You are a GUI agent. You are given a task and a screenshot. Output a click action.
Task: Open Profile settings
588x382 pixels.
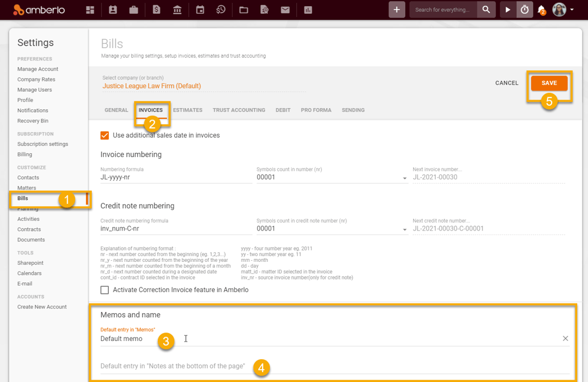pos(25,100)
